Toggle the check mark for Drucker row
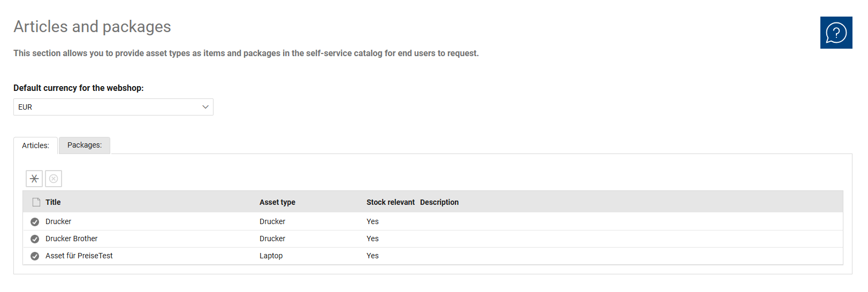The width and height of the screenshot is (868, 292). tap(35, 221)
